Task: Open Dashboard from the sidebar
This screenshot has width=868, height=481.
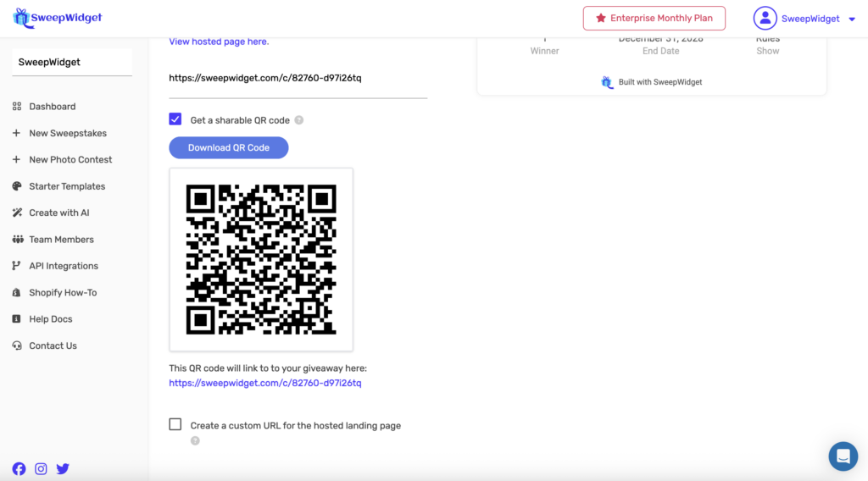Action: (52, 107)
